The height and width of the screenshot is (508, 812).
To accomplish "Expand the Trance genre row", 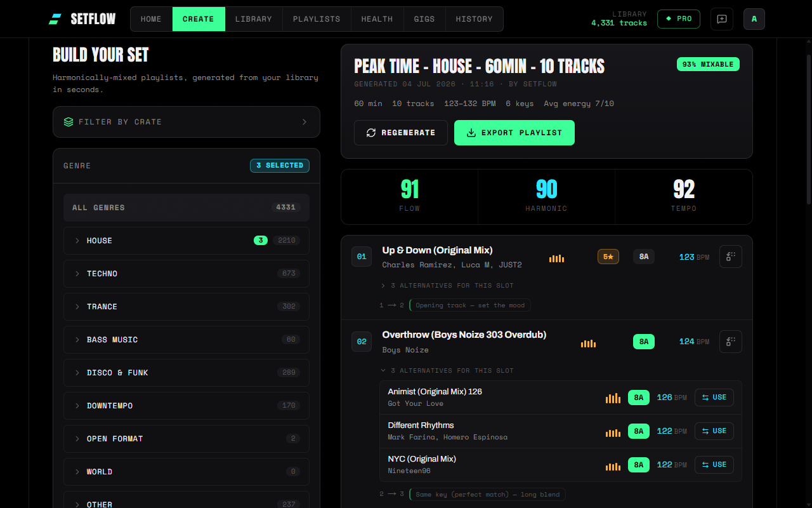I will click(x=187, y=307).
